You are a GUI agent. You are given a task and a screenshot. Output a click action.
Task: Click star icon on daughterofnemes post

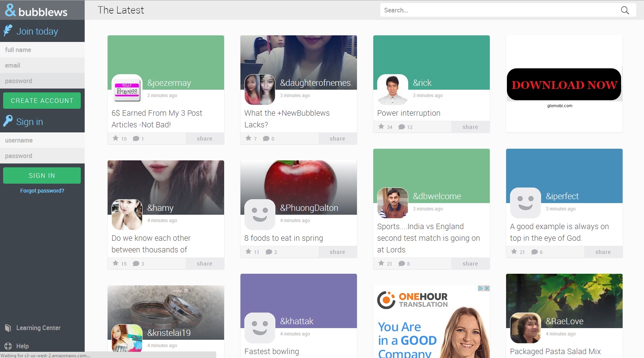tap(248, 138)
